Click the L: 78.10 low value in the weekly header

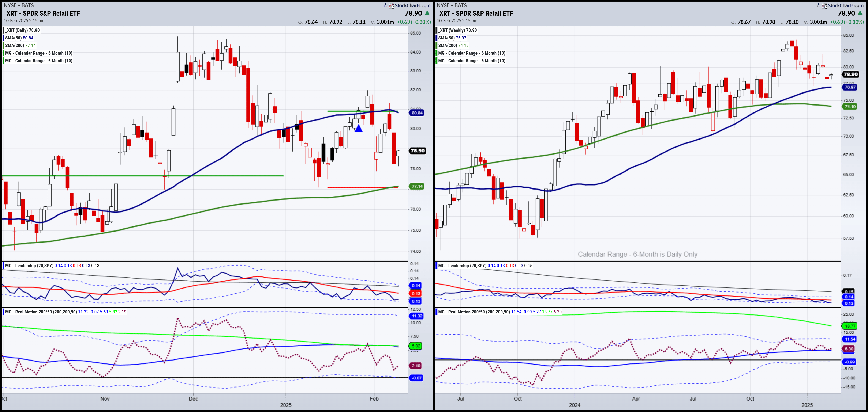[789, 22]
